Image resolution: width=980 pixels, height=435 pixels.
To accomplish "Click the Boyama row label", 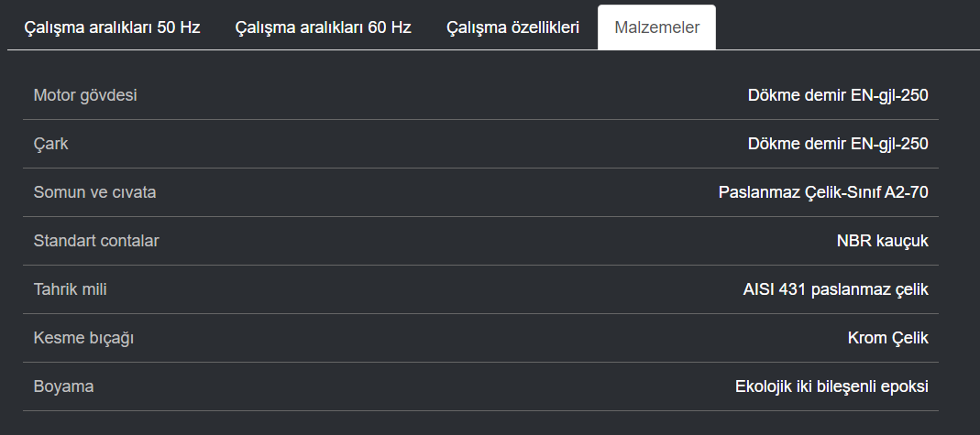I will 64,387.
